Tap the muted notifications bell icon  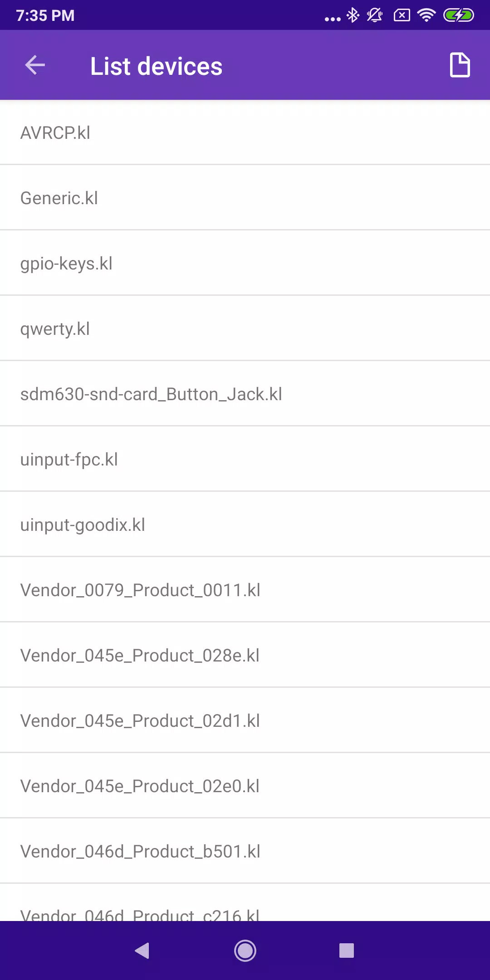(x=375, y=15)
